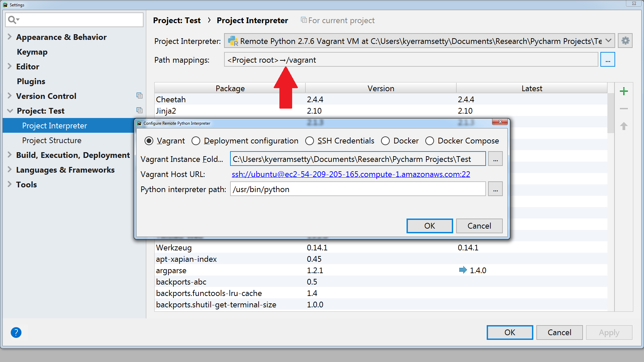Click the upgrade package up-arrow icon
The image size is (644, 362).
[x=624, y=126]
